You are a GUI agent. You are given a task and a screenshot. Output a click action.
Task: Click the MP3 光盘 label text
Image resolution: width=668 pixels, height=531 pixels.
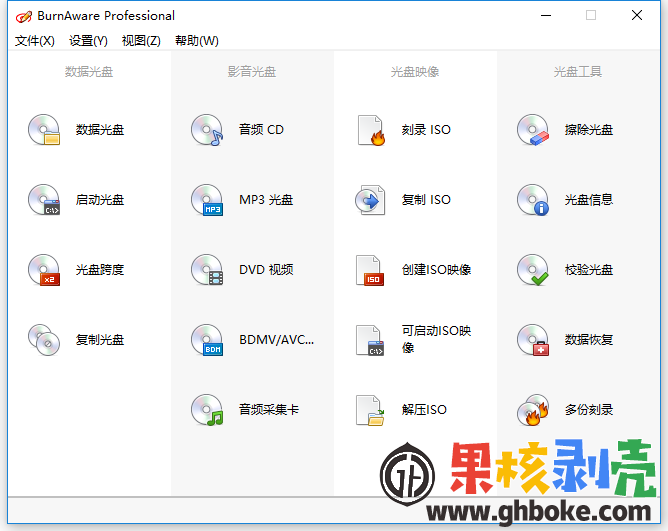266,199
